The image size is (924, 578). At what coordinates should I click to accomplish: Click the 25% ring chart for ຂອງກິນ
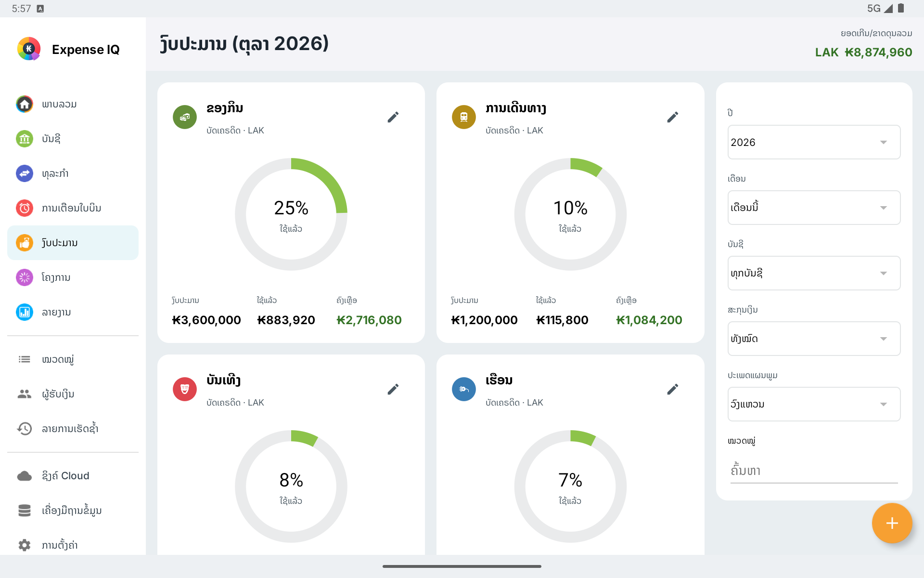point(291,214)
